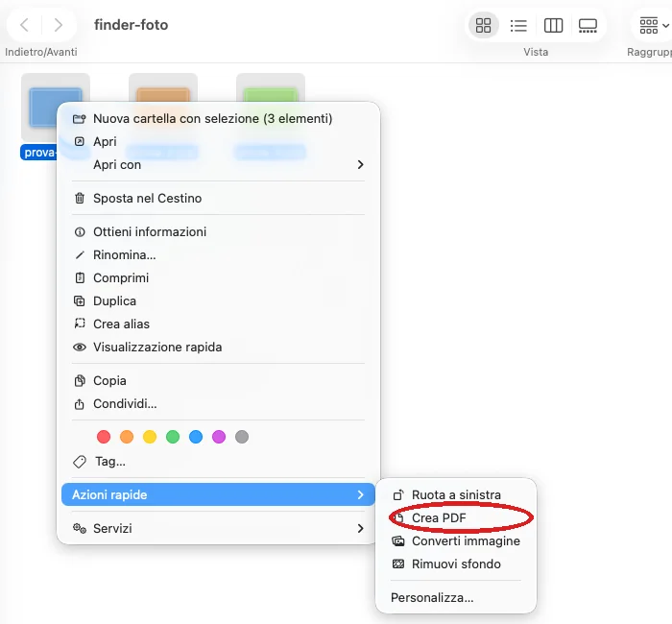Switch to icon grid view
This screenshot has height=624, width=672.
tap(483, 25)
